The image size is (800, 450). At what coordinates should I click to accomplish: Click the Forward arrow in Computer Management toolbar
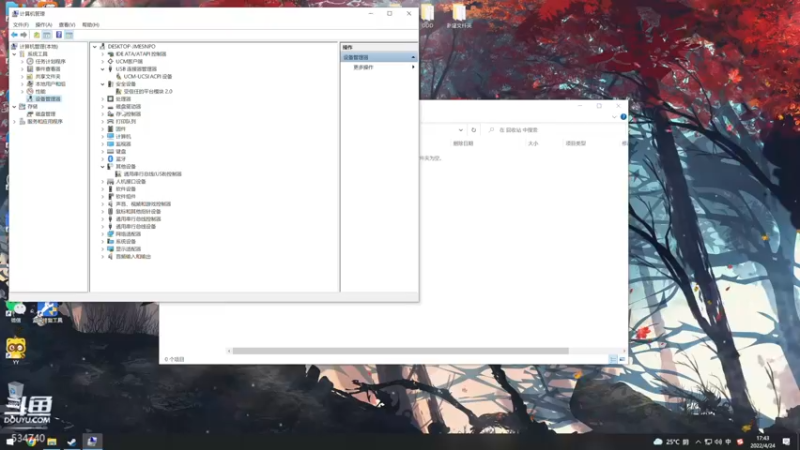click(23, 35)
